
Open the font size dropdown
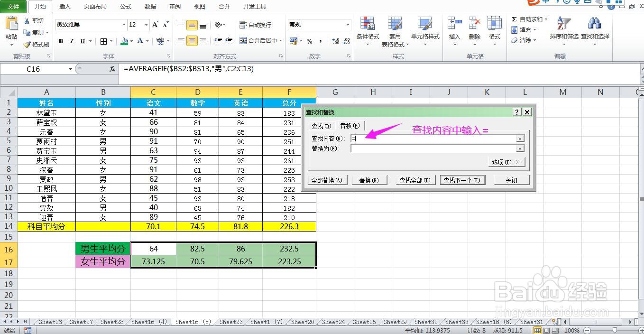tap(146, 25)
